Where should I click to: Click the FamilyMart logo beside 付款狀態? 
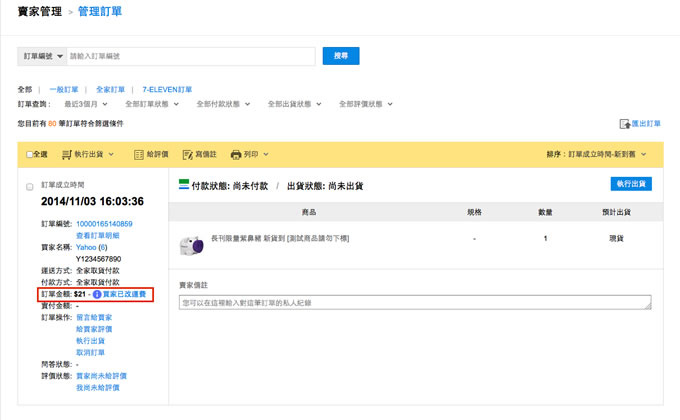[184, 185]
